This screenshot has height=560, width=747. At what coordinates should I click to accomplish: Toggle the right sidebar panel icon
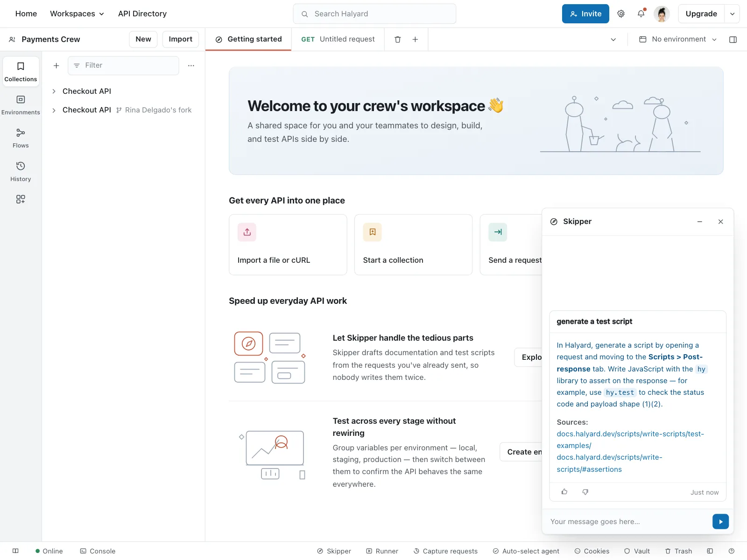pyautogui.click(x=733, y=40)
